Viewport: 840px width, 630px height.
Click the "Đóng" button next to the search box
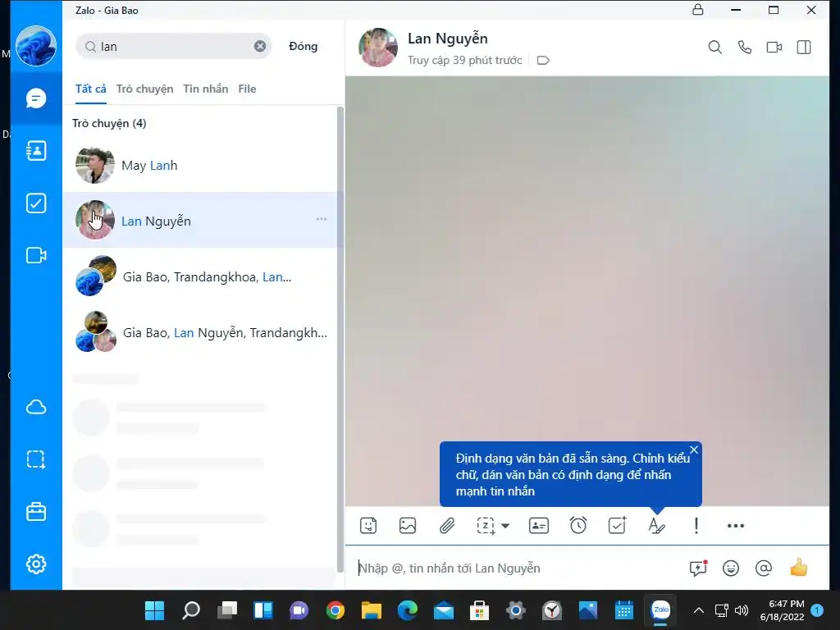(x=304, y=46)
